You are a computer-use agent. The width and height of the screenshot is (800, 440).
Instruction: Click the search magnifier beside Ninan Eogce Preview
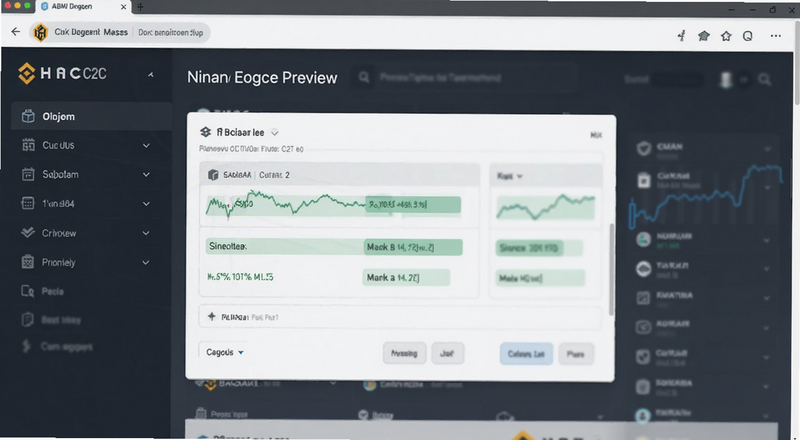[x=364, y=78]
